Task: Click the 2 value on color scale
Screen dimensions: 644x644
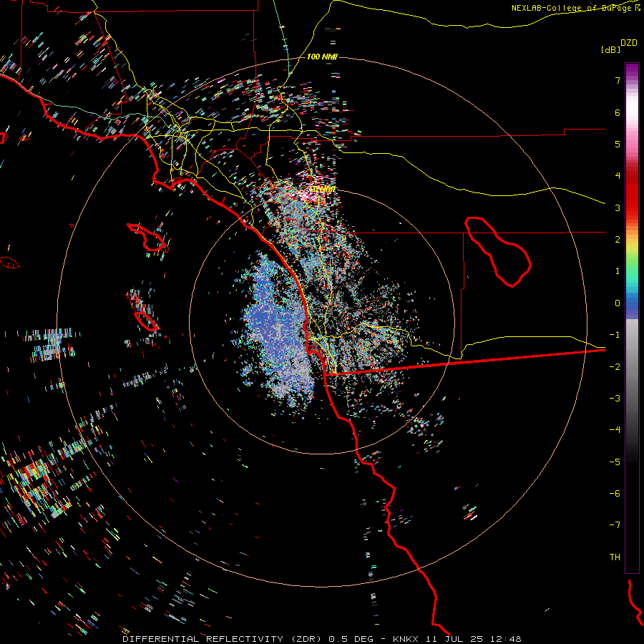Action: [x=618, y=240]
